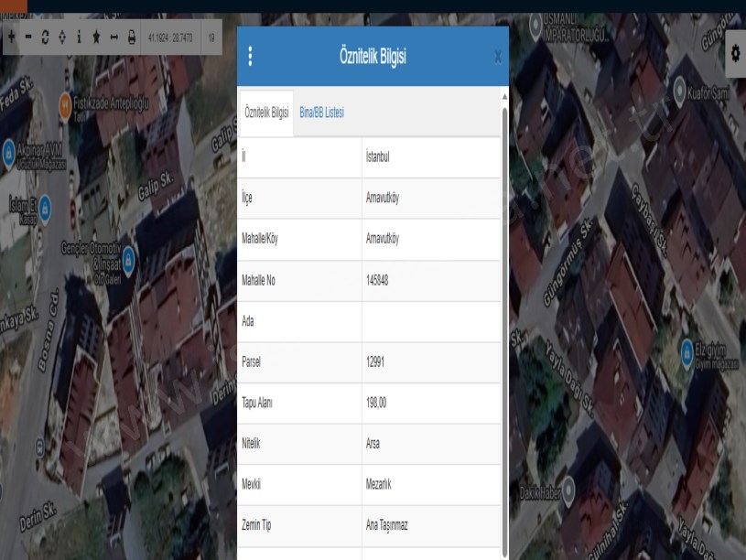Click the Akpınar AVM map marker

coord(9,149)
